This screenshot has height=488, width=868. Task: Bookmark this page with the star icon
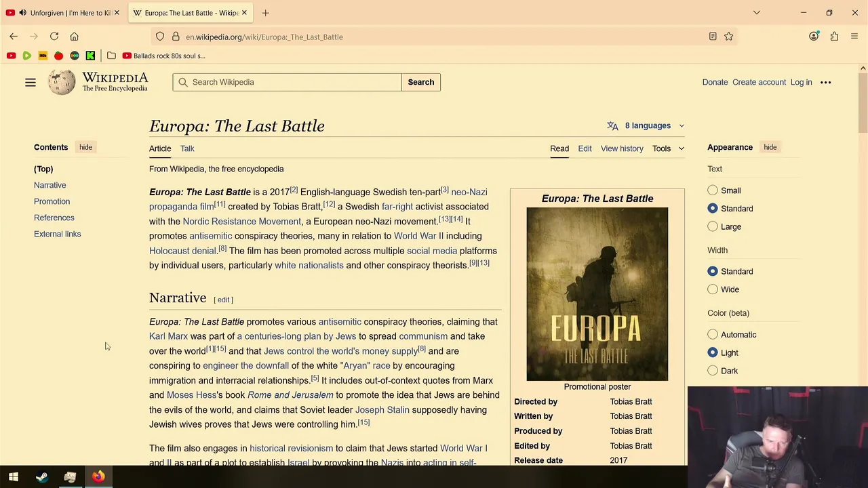click(x=729, y=37)
